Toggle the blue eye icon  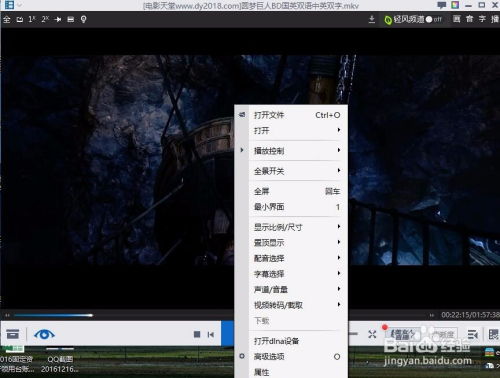[44, 334]
